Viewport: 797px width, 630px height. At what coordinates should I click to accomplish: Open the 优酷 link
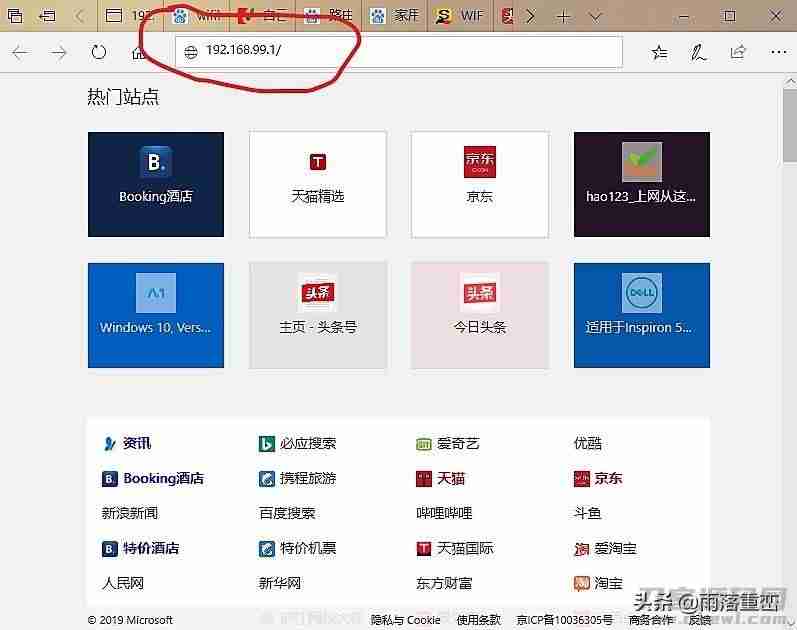(x=588, y=443)
